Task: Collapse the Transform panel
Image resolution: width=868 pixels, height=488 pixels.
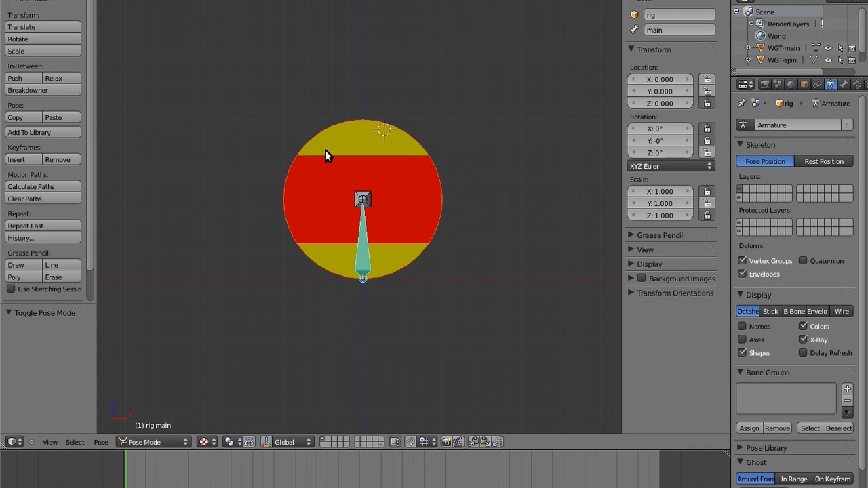Action: click(x=631, y=49)
